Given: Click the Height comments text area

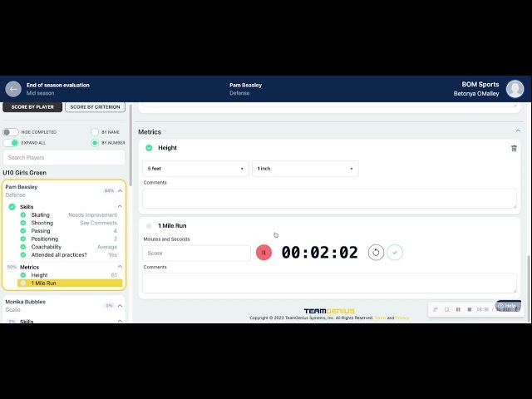Looking at the screenshot, I should click(329, 199).
